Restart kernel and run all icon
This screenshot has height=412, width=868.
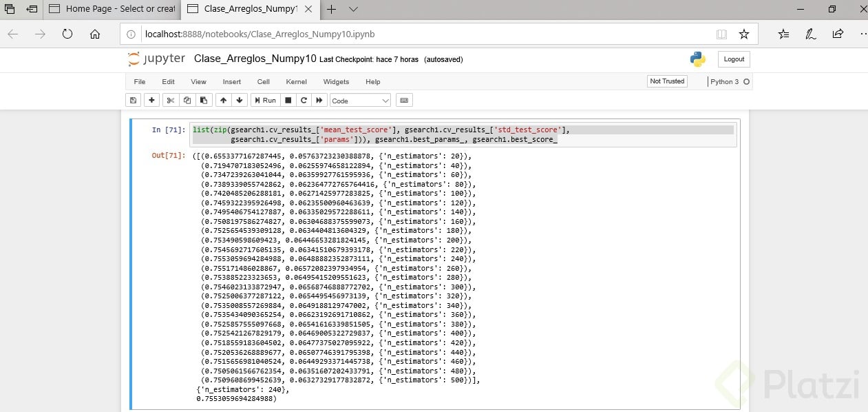tap(319, 101)
